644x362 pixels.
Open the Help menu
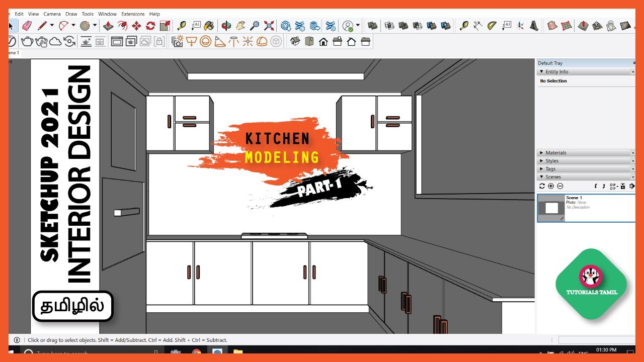(155, 14)
